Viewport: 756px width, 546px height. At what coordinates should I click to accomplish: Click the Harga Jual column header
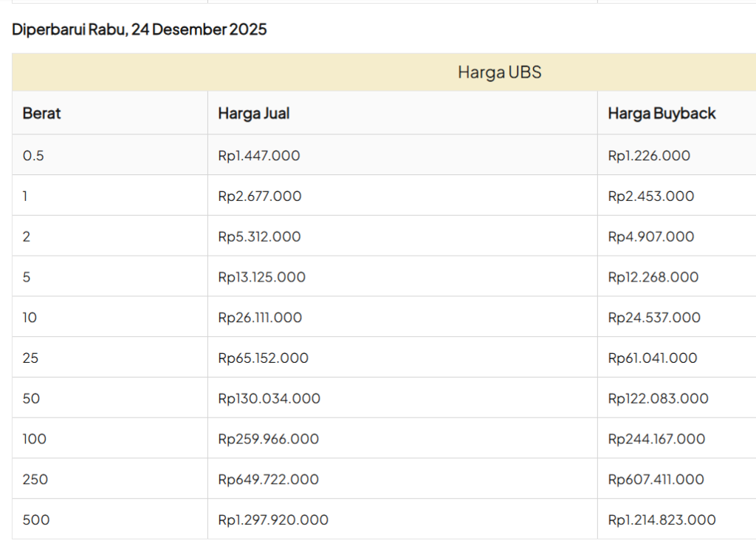click(253, 113)
